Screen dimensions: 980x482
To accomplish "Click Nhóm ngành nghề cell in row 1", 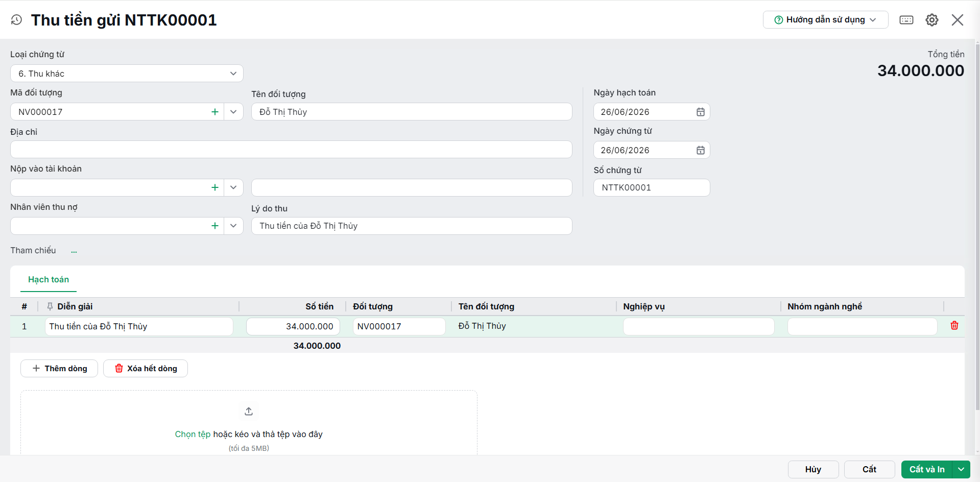I will pos(862,326).
